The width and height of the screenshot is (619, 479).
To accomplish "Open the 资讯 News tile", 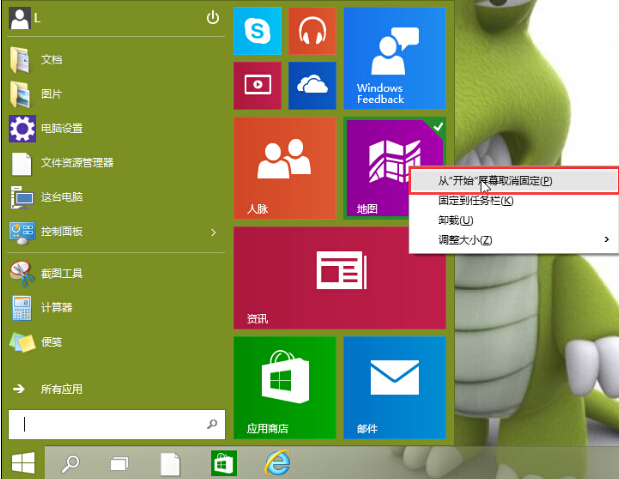I will [x=340, y=278].
